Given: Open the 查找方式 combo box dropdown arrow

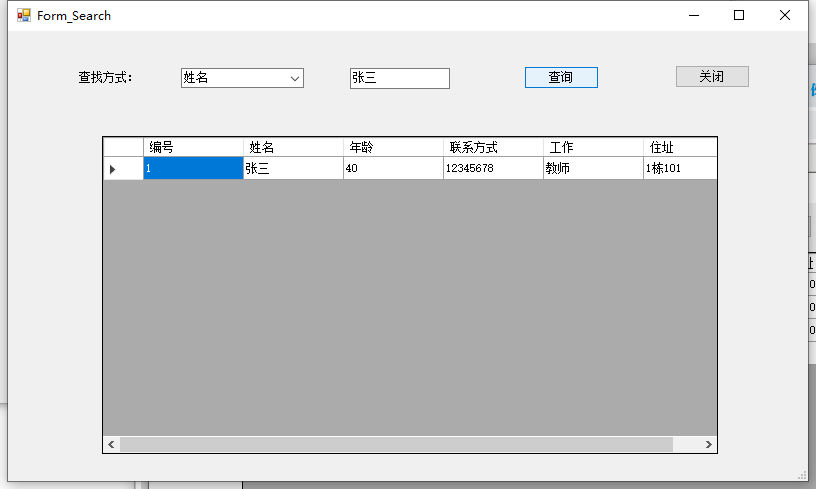Looking at the screenshot, I should pos(295,79).
